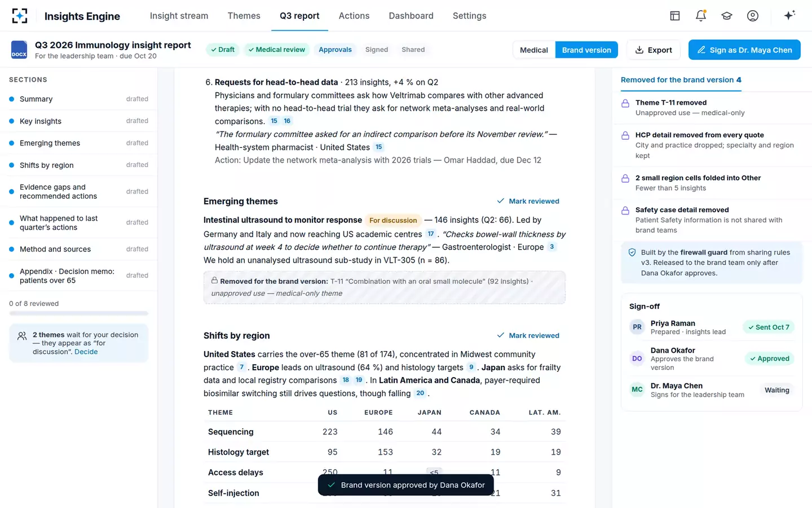812x508 pixels.
Task: Click citation badge 9 after histology targets
Action: click(x=471, y=367)
